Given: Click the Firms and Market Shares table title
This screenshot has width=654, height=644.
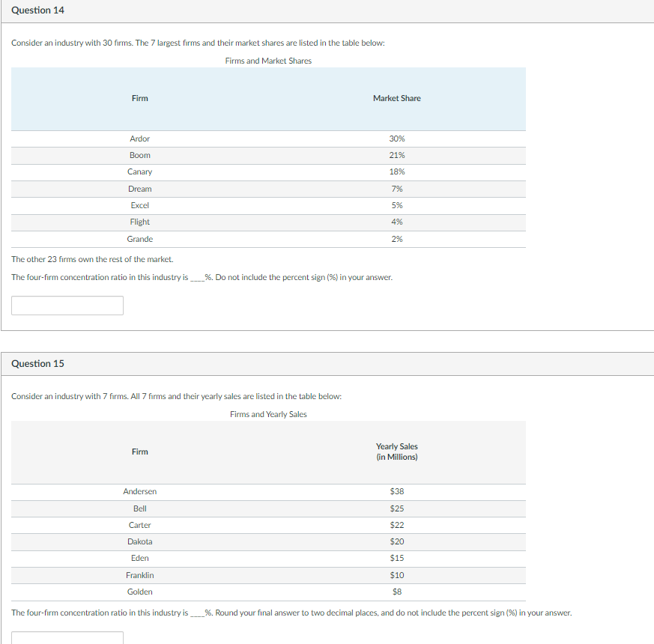Looking at the screenshot, I should (267, 61).
